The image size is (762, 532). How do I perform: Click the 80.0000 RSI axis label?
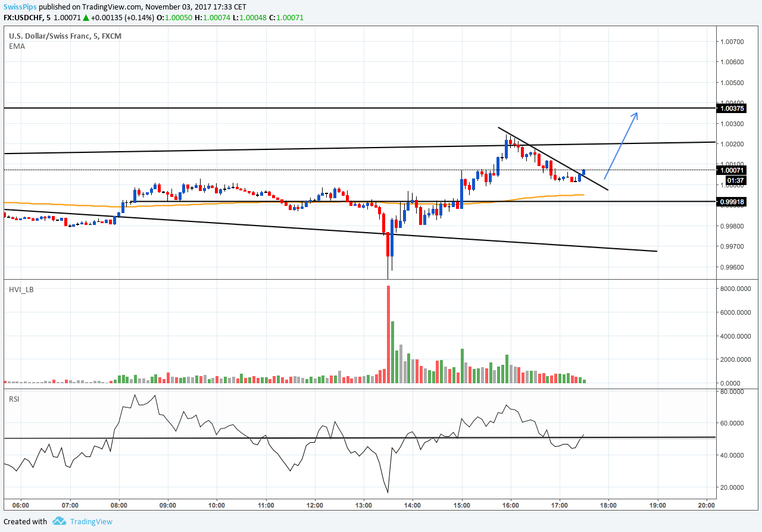[x=733, y=392]
